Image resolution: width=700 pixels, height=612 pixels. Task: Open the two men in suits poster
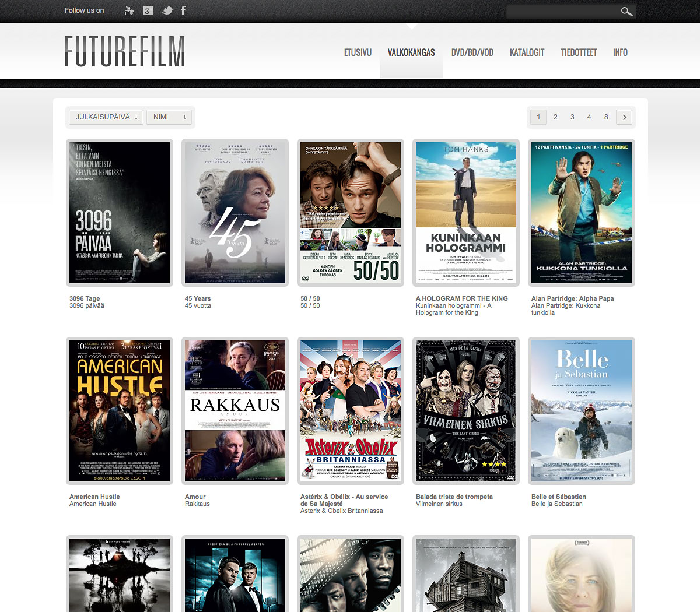coord(235,574)
